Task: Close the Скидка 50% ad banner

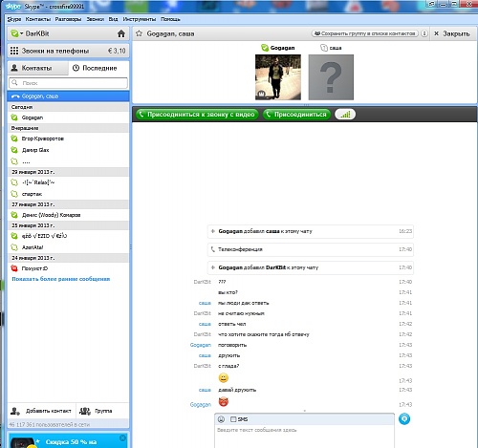Action: [x=122, y=438]
